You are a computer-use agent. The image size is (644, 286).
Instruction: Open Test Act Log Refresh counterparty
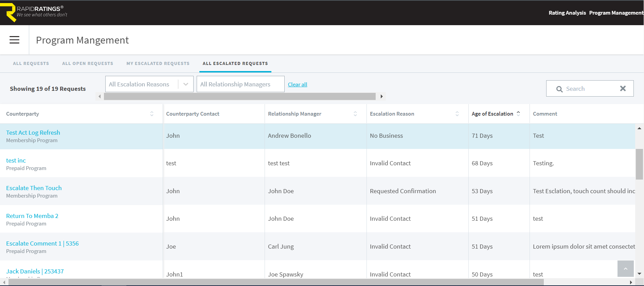point(33,133)
